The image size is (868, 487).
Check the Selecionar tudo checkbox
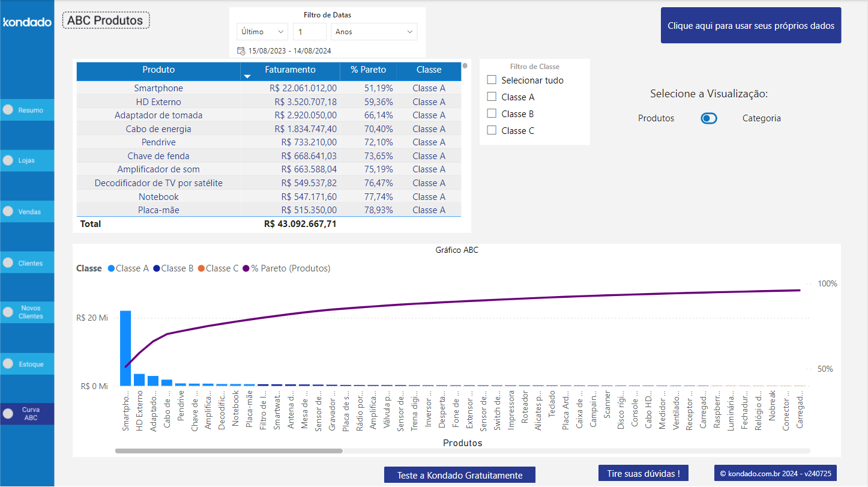492,79
